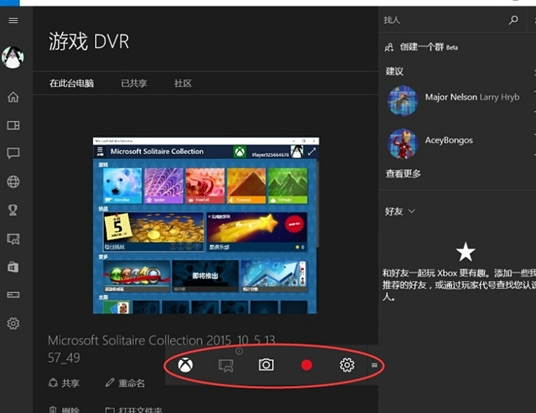The height and width of the screenshot is (413, 536).
Task: Click the Game DVR icon on the Game bar
Action: (x=226, y=365)
